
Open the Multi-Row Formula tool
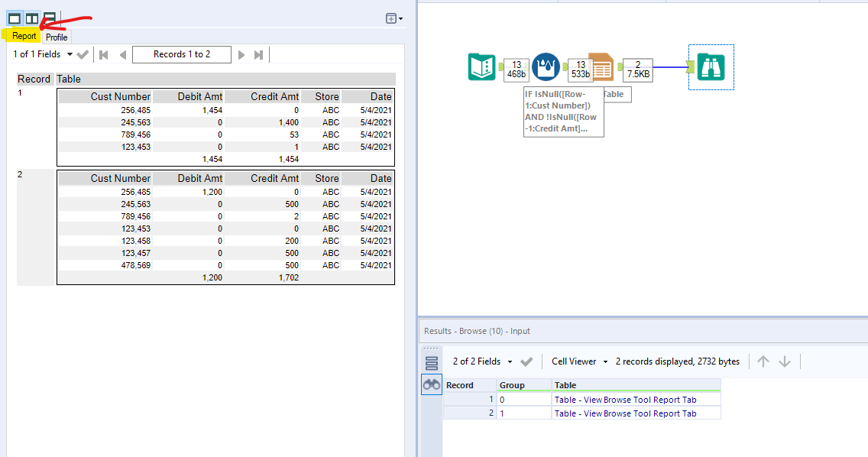tap(545, 66)
